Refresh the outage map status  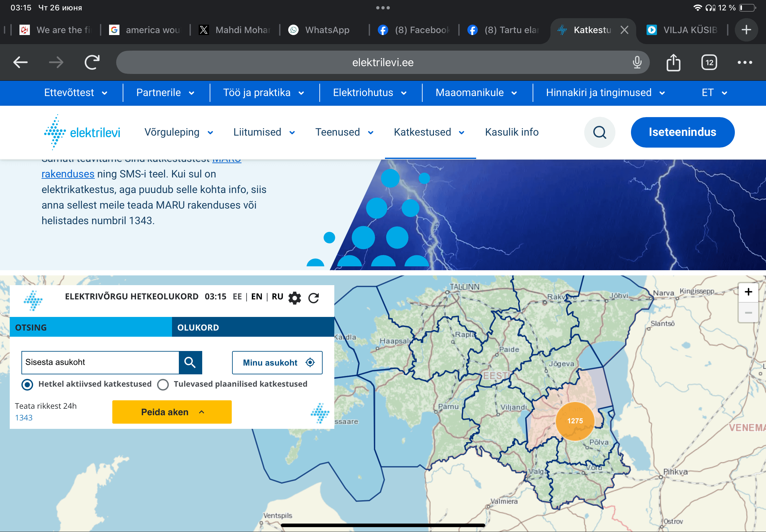pos(314,298)
